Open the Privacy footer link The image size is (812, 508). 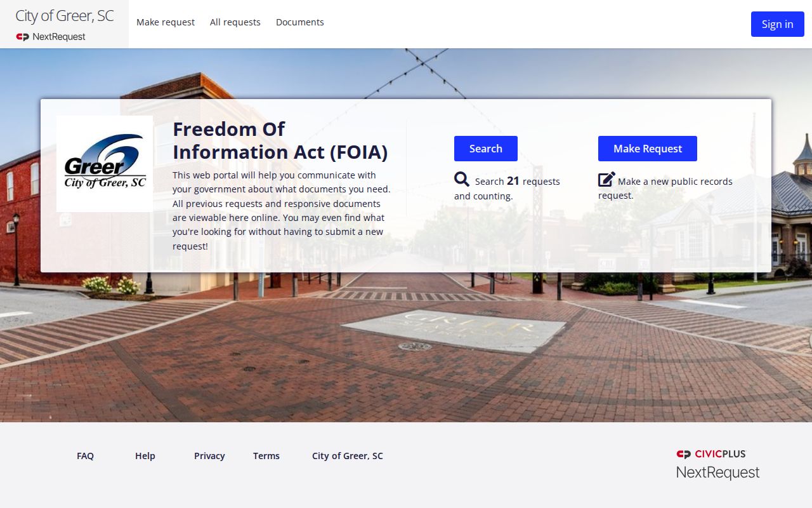(209, 456)
